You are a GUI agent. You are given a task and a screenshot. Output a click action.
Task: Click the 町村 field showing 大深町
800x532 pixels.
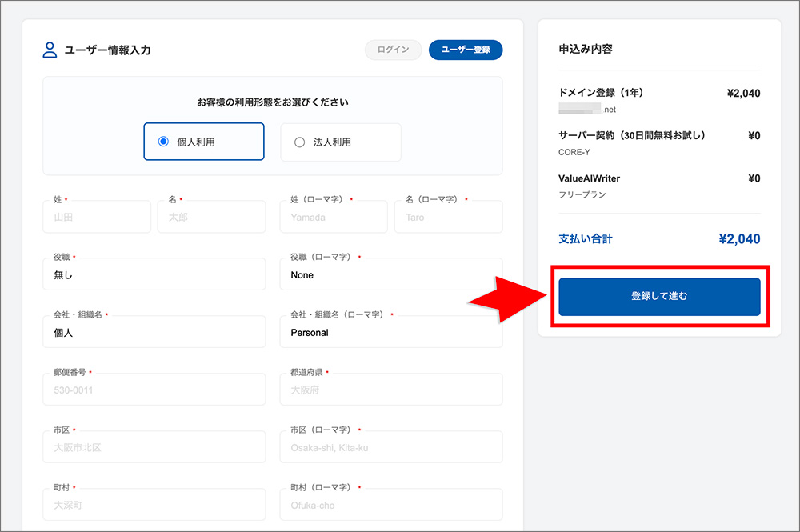point(154,504)
